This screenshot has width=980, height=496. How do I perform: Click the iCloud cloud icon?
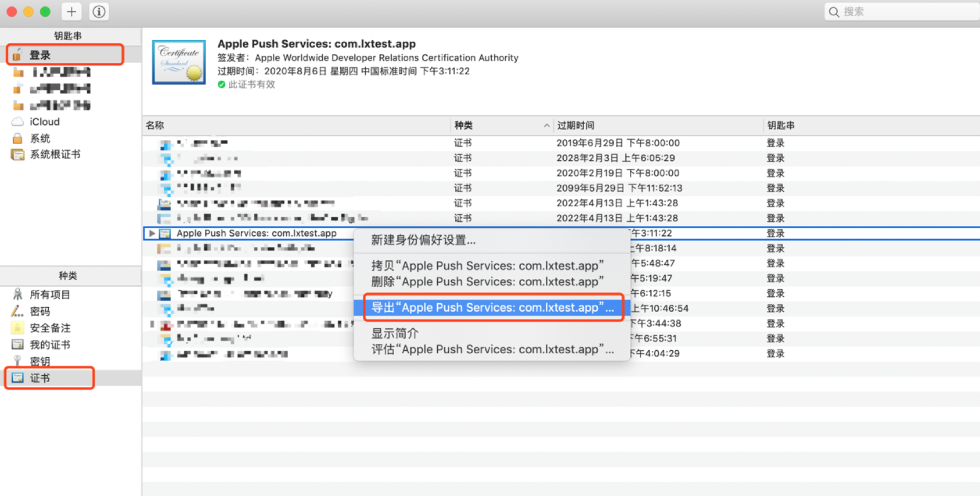(x=18, y=122)
